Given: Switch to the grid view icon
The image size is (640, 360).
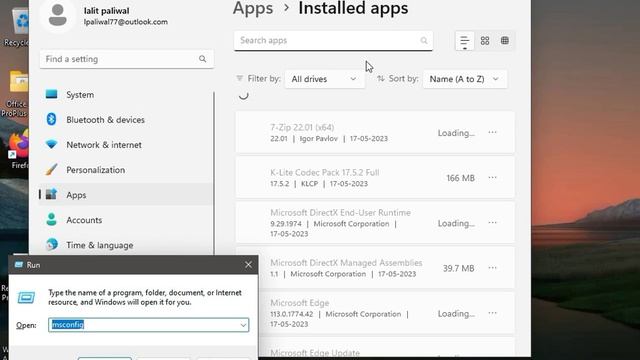Looking at the screenshot, I should [485, 41].
